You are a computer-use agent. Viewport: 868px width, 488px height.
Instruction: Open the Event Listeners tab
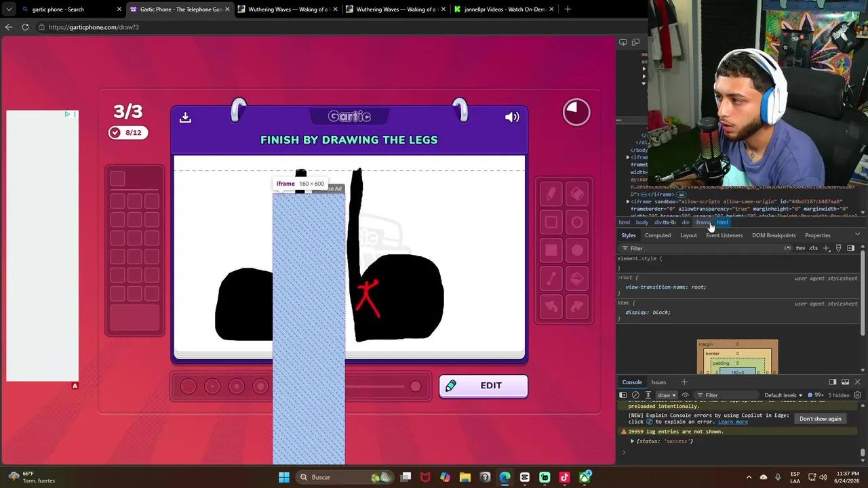pos(724,235)
